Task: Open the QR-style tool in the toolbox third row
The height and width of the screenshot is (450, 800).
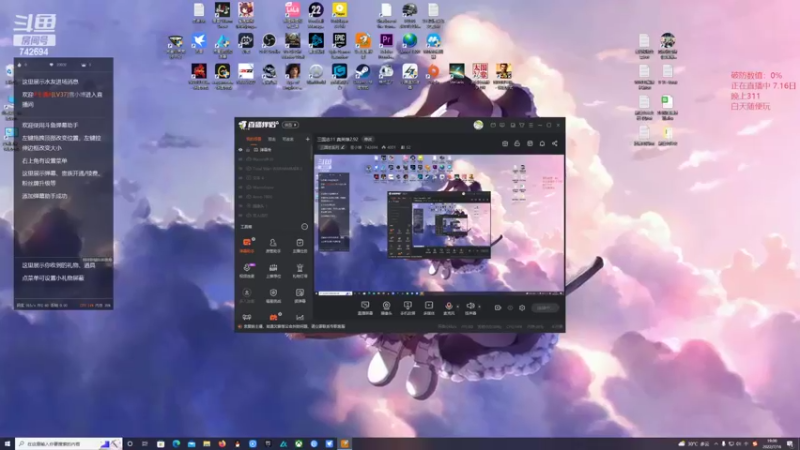Action: (x=299, y=295)
